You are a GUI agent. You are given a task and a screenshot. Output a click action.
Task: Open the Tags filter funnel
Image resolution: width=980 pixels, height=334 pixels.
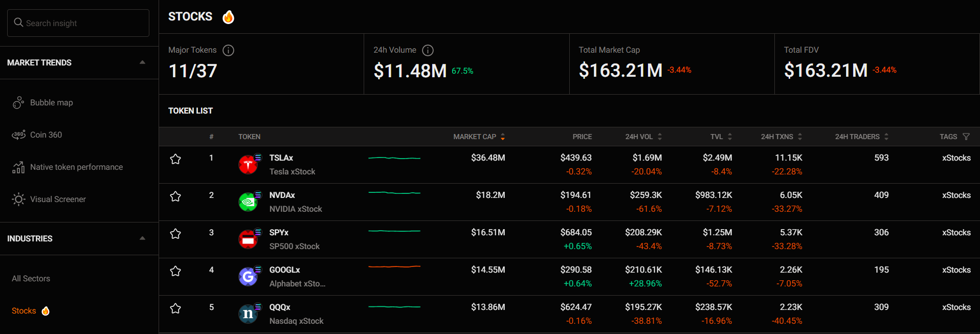tap(966, 137)
